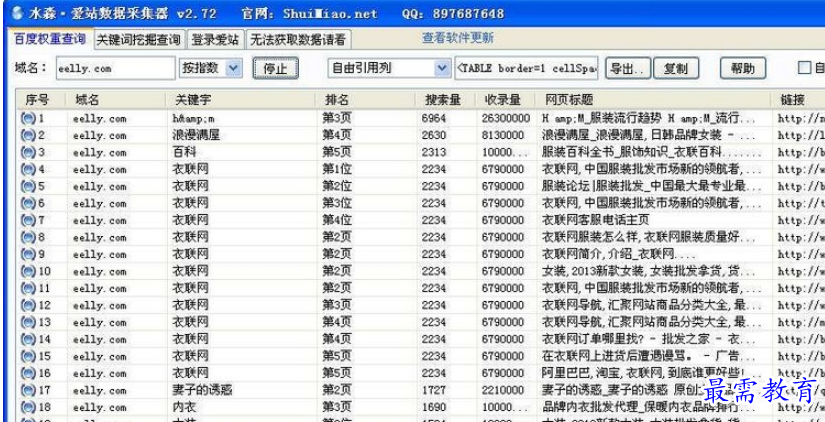
Task: Click the search volume value 1690
Action: tap(434, 407)
